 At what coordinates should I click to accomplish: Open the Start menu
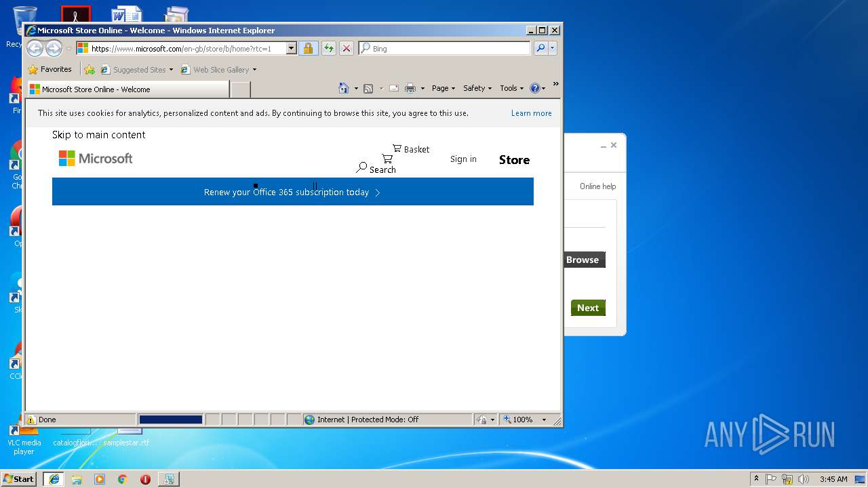click(18, 479)
